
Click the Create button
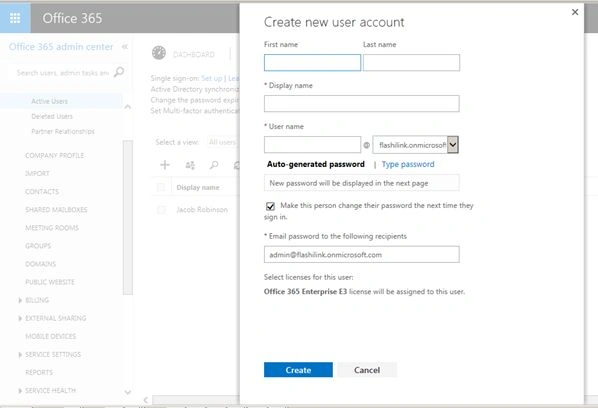coord(298,370)
